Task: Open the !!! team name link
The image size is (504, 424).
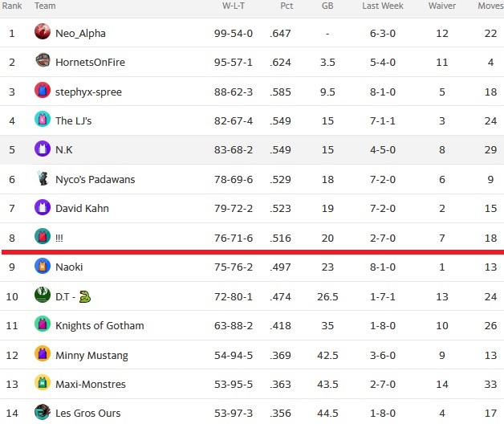Action: [59, 238]
